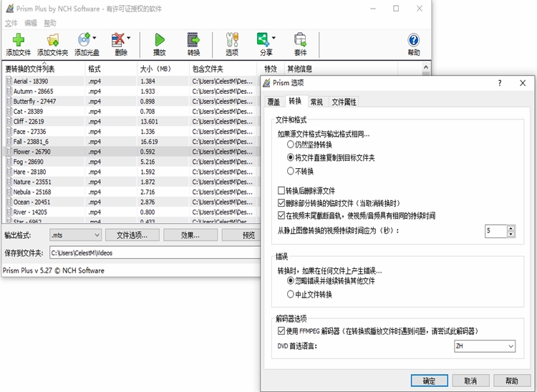
Task: Click file icon of Aerial - 18390
Action: pos(9,81)
